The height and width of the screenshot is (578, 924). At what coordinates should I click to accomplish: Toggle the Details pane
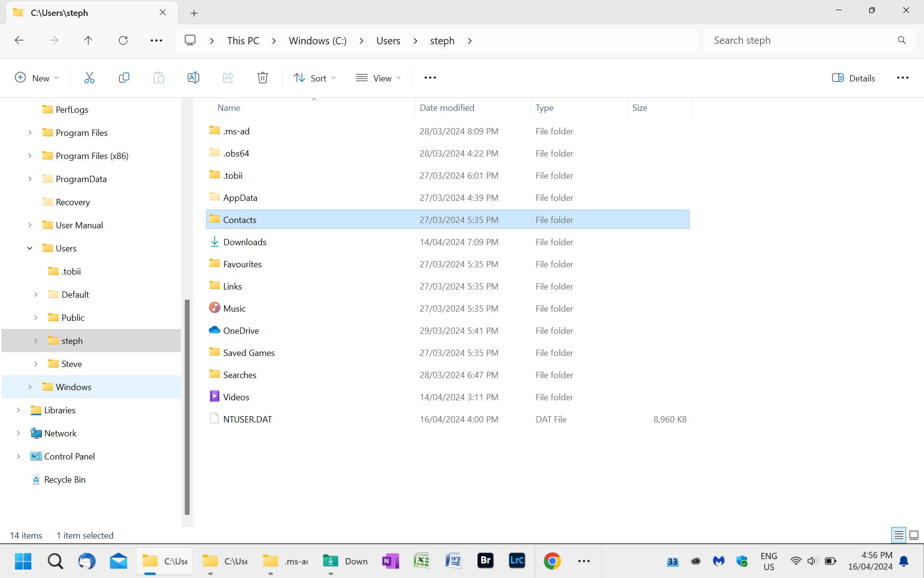click(x=853, y=78)
